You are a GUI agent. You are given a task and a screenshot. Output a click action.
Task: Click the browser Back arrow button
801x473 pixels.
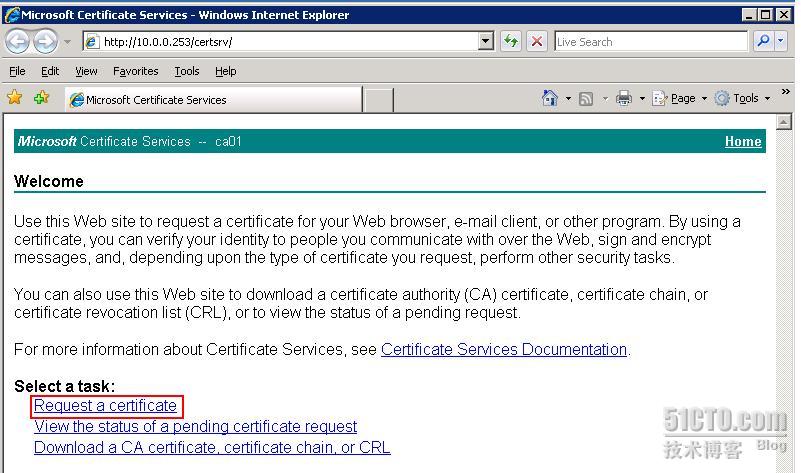pyautogui.click(x=17, y=41)
